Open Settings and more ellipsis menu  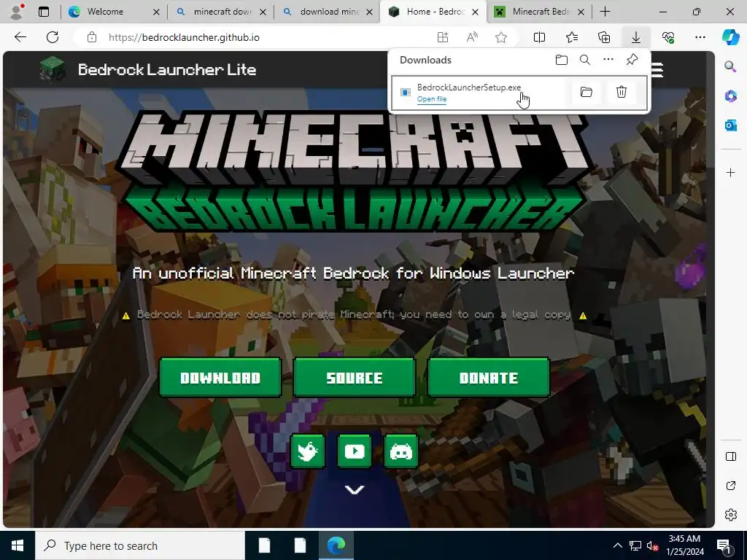(x=700, y=37)
